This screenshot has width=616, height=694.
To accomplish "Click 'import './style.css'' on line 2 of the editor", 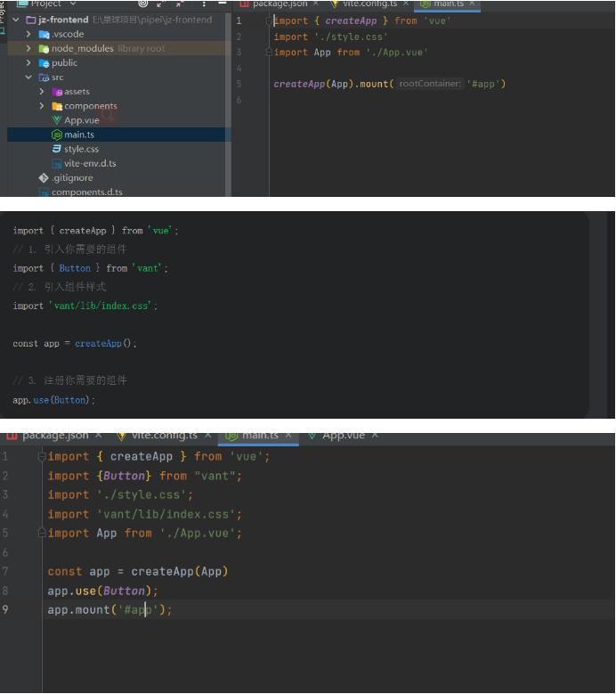I will pyautogui.click(x=330, y=37).
